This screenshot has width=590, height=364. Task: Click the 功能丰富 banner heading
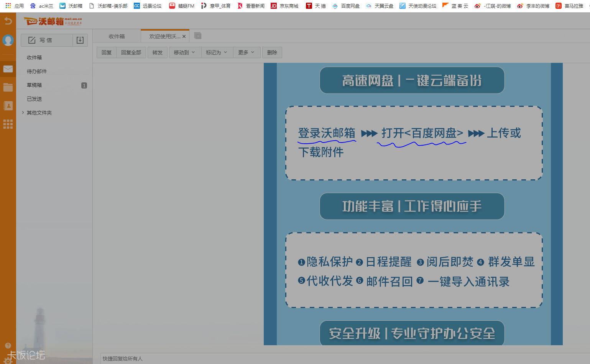[x=412, y=206]
